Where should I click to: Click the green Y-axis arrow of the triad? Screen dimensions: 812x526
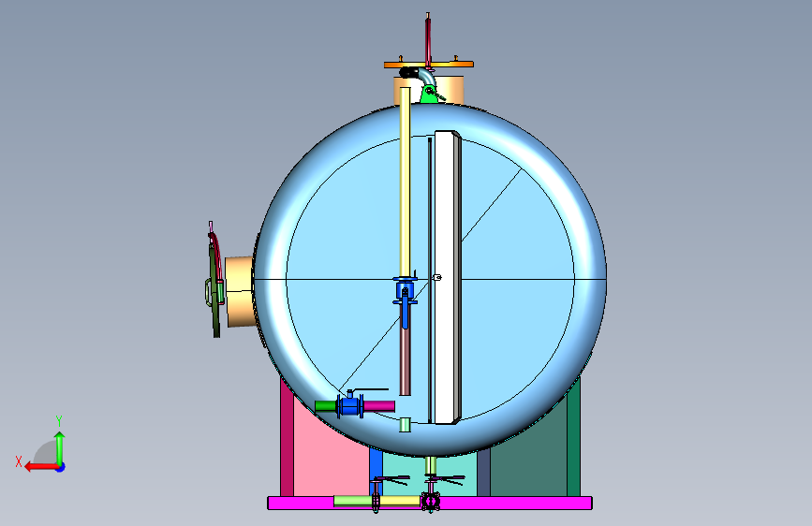point(60,449)
